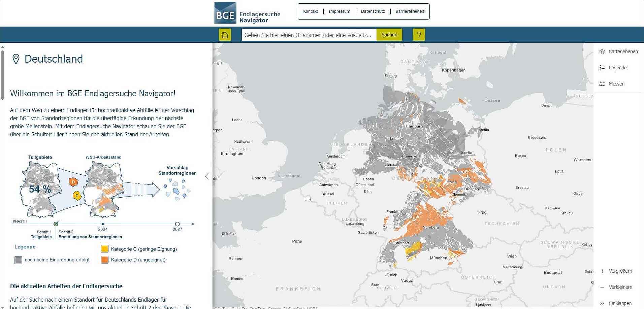Click the Legende label in sidebar
The image size is (644, 309).
[618, 68]
